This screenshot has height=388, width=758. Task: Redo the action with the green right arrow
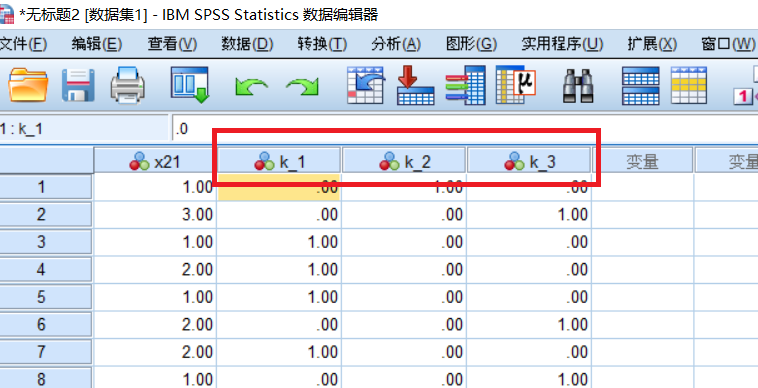coord(303,87)
